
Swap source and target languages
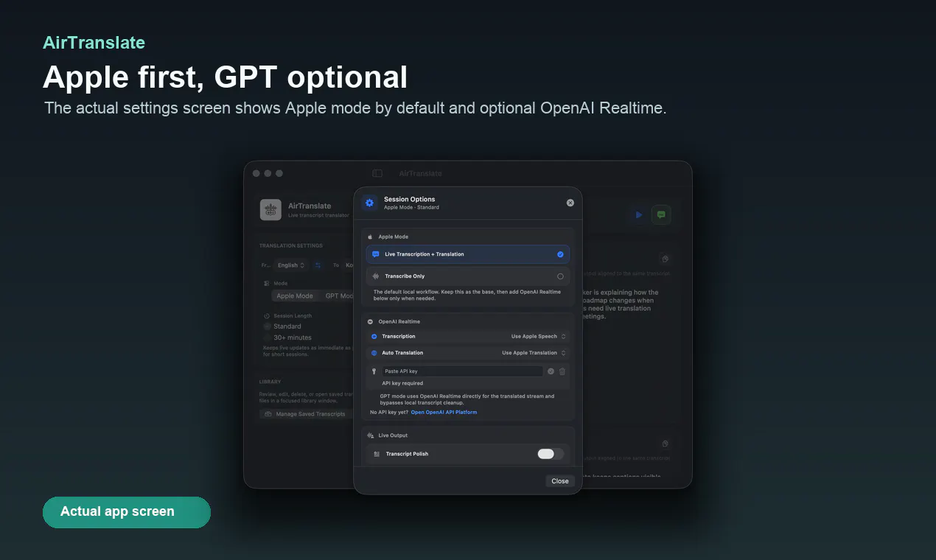click(318, 265)
